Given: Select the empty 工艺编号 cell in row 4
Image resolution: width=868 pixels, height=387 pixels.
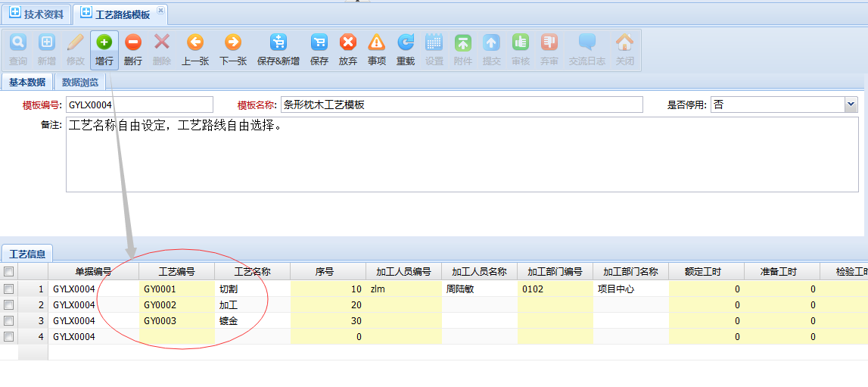Looking at the screenshot, I should coord(176,336).
